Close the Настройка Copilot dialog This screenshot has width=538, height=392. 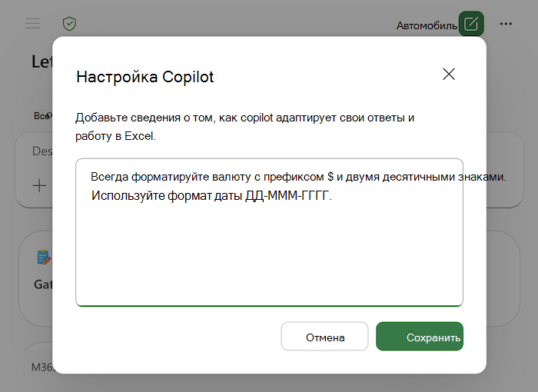coord(448,74)
